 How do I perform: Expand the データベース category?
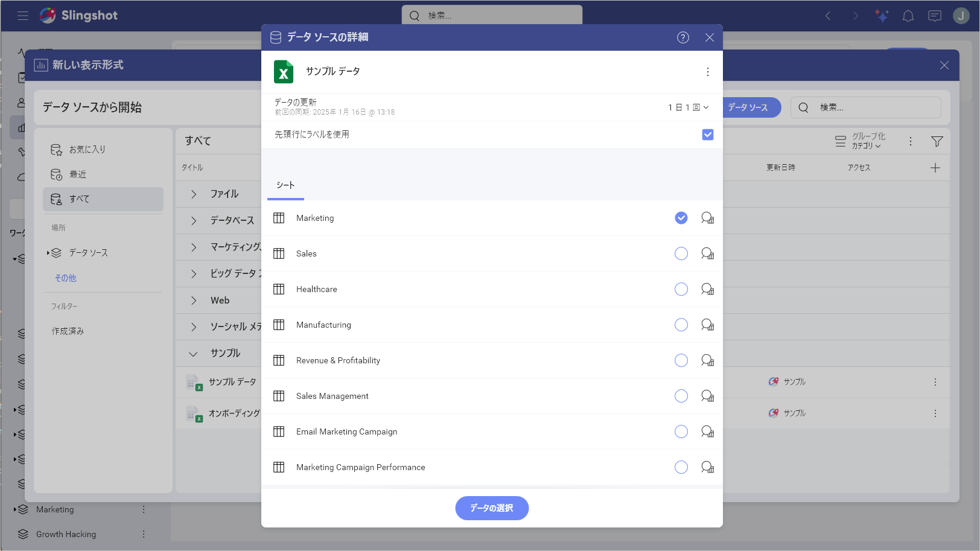click(194, 220)
